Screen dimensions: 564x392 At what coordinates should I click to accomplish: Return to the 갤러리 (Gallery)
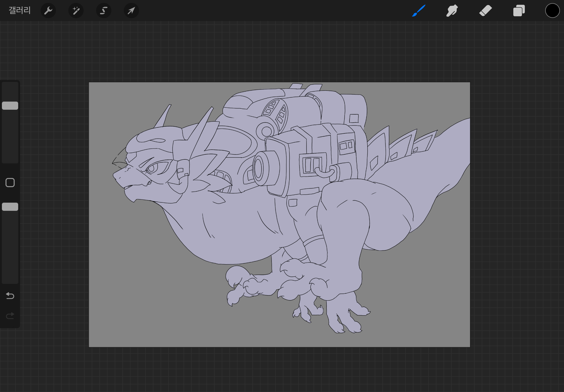point(20,10)
